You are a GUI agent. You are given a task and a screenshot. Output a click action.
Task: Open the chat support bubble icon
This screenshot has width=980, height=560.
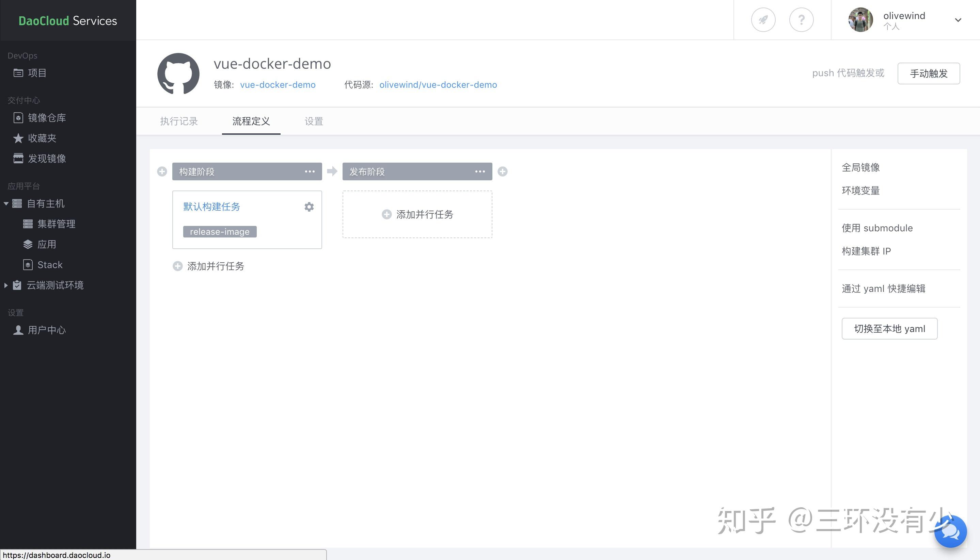pos(950,531)
